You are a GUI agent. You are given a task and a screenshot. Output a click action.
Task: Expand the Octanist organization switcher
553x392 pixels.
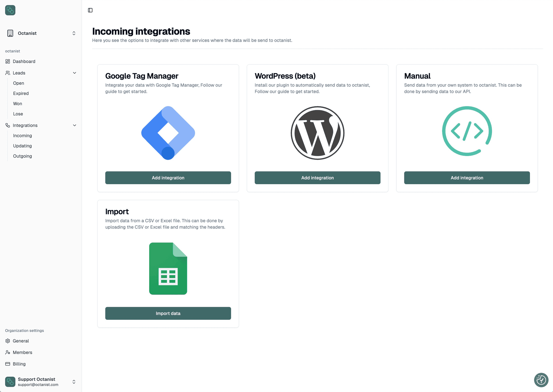74,33
